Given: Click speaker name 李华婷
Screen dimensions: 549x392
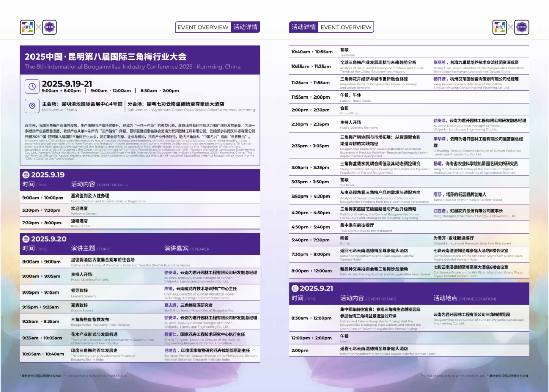Looking at the screenshot, I should pyautogui.click(x=439, y=139).
